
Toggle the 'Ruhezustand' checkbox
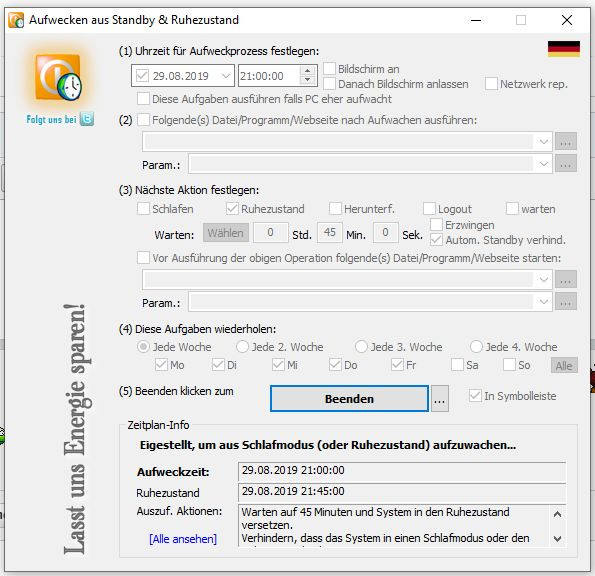pyautogui.click(x=232, y=208)
